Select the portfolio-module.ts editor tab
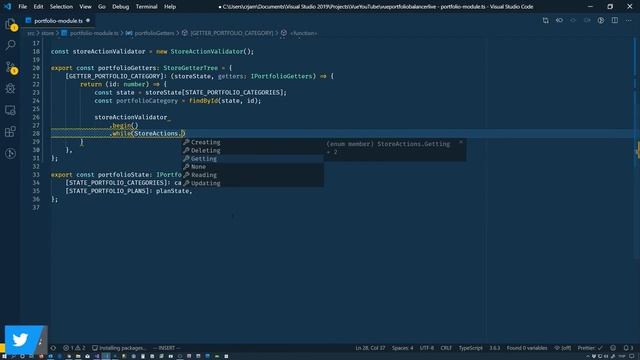The image size is (640, 360). pos(58,21)
